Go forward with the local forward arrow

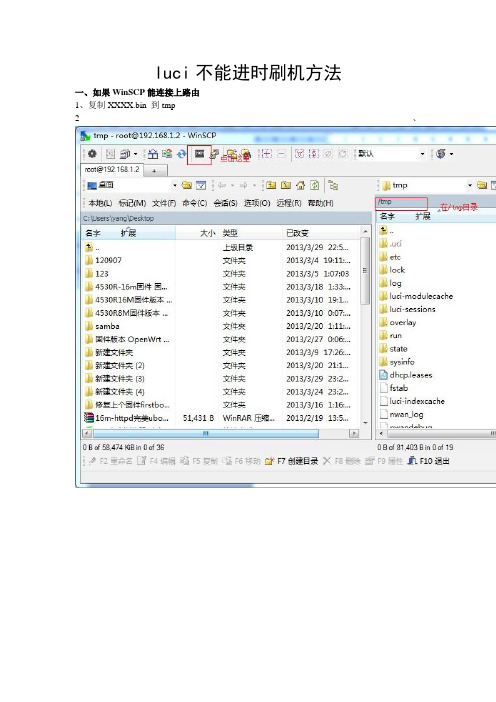click(x=244, y=185)
